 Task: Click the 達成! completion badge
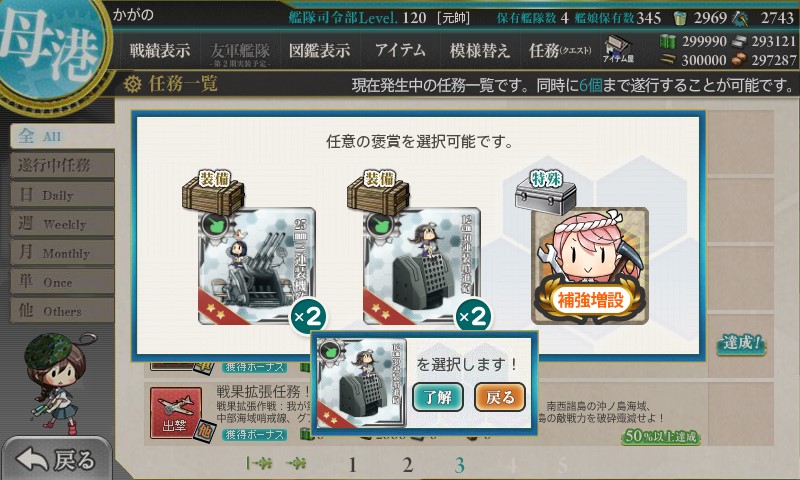[x=741, y=343]
